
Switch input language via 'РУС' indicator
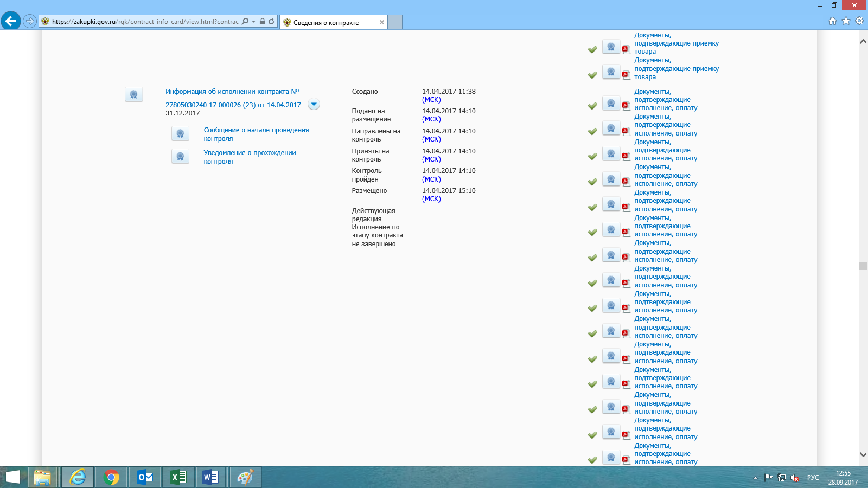click(813, 478)
